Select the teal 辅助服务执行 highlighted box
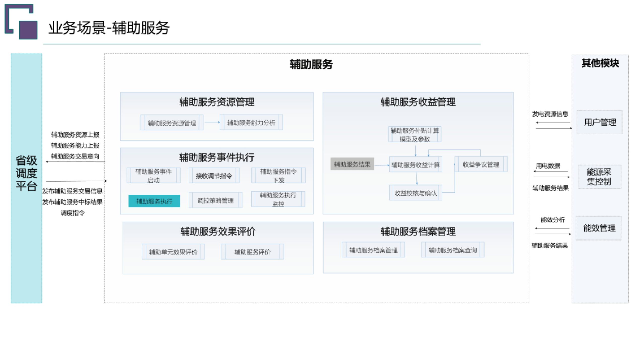 pyautogui.click(x=154, y=201)
